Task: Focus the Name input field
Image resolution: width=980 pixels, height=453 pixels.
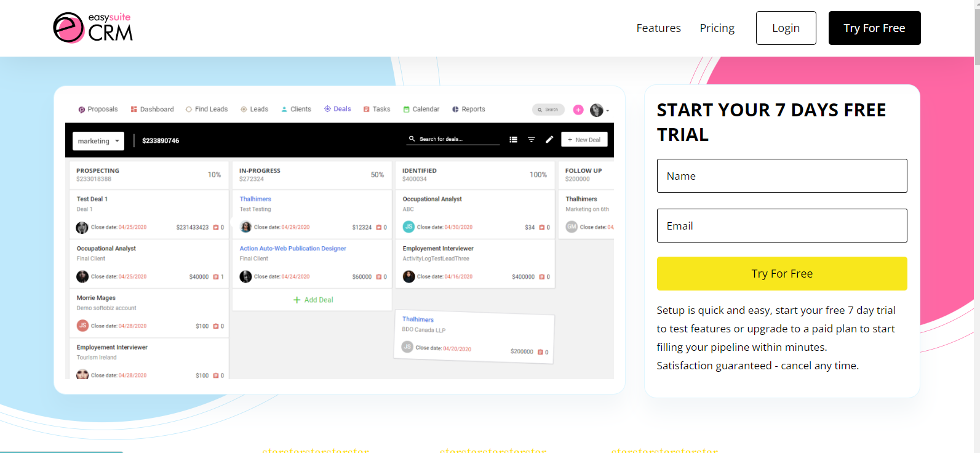Action: 782,176
